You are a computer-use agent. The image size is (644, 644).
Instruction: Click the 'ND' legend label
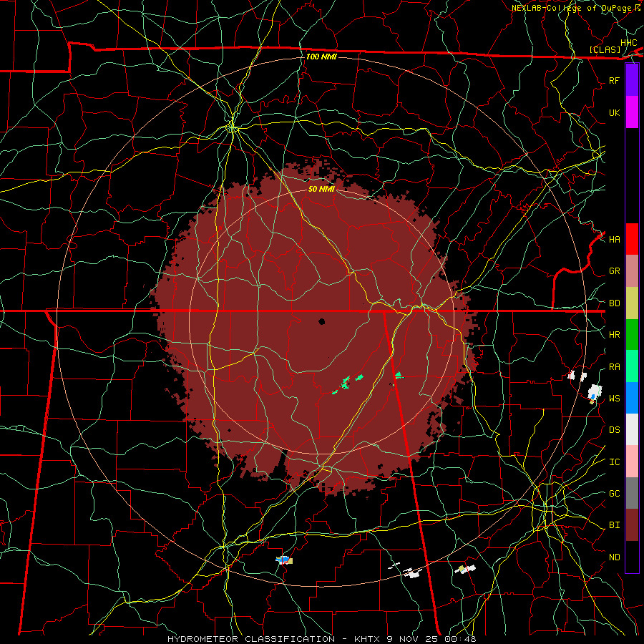coord(615,557)
